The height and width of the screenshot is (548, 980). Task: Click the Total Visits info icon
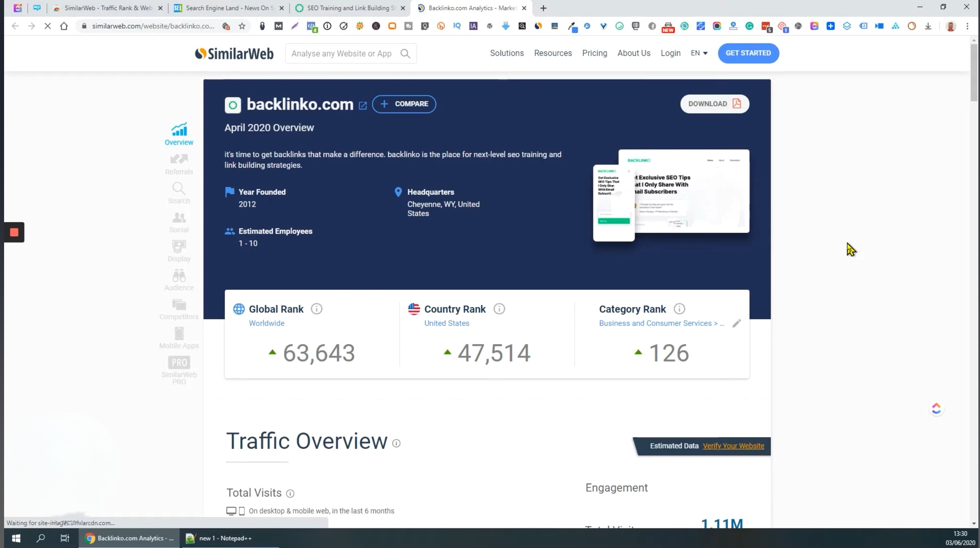click(290, 494)
